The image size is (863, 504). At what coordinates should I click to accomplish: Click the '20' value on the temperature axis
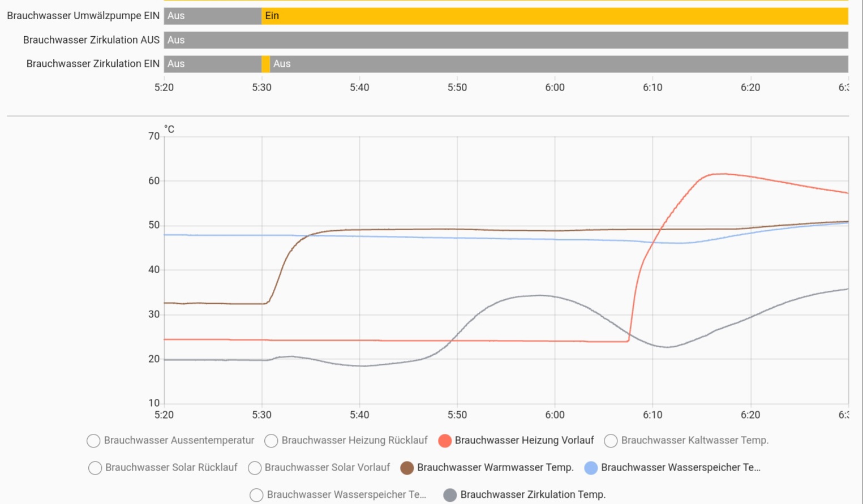[x=154, y=359]
